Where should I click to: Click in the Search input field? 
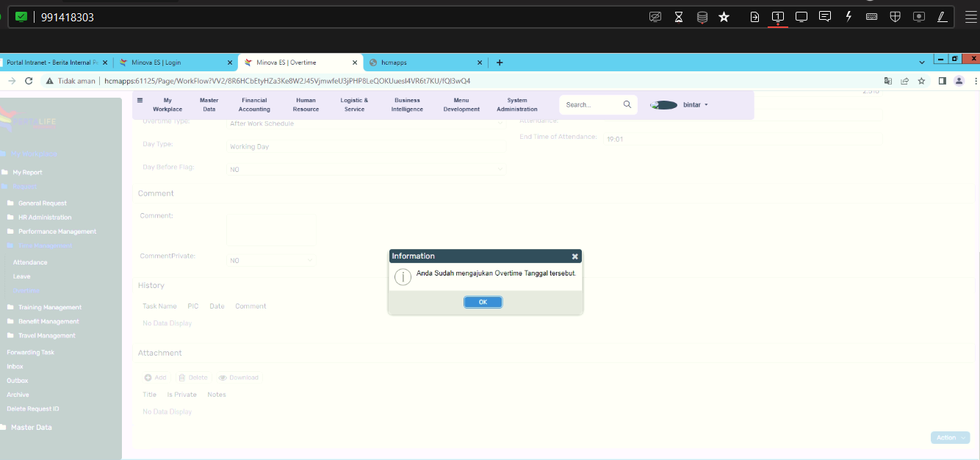(591, 104)
